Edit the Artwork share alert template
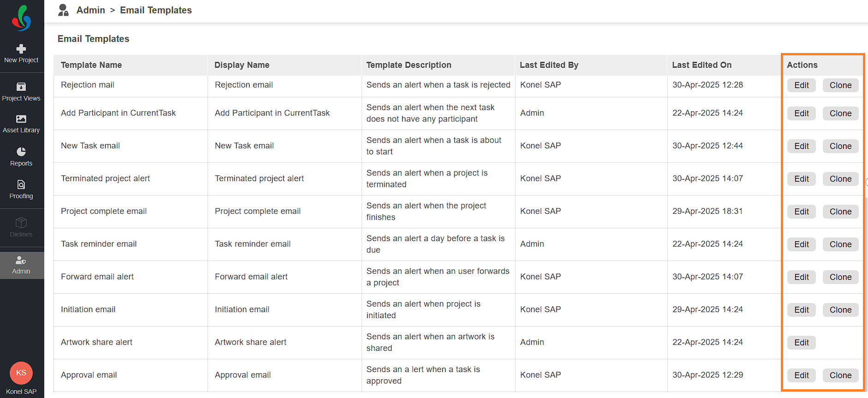 tap(802, 343)
